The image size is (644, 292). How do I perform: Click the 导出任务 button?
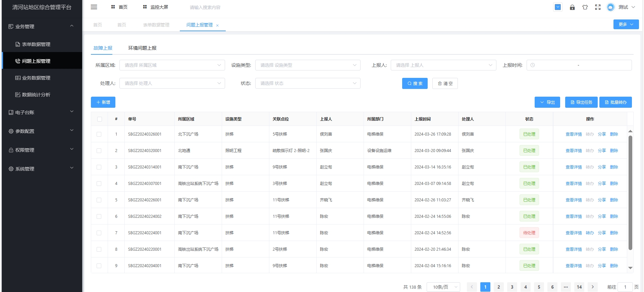581,102
